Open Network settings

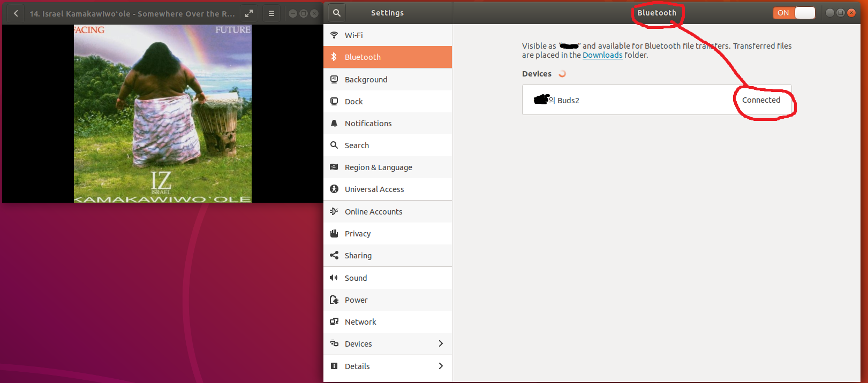click(388, 321)
